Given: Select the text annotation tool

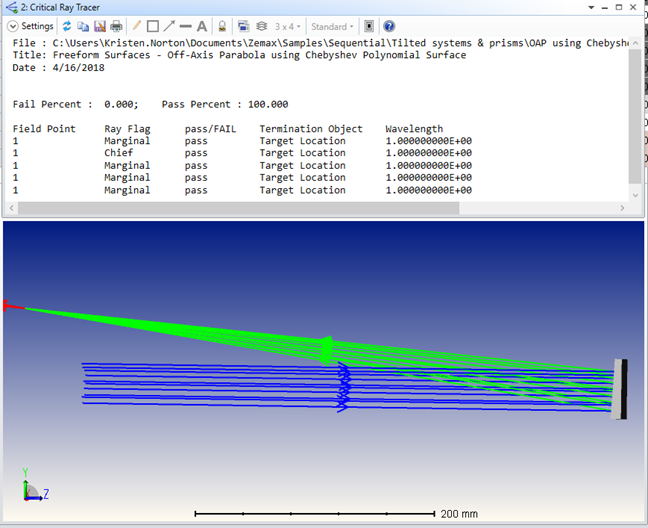Looking at the screenshot, I should click(202, 26).
